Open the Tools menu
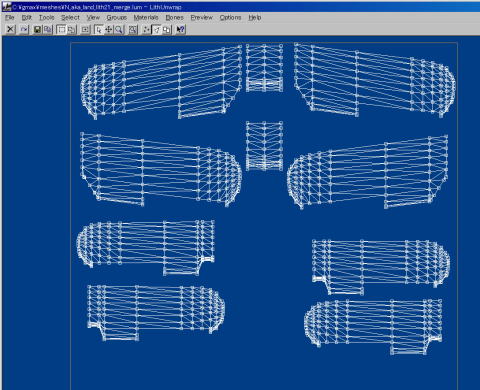The width and height of the screenshot is (480, 390). point(46,17)
